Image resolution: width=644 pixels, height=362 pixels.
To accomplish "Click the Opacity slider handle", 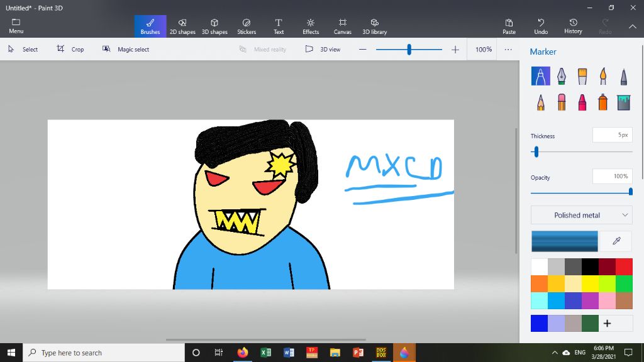I will [x=630, y=192].
